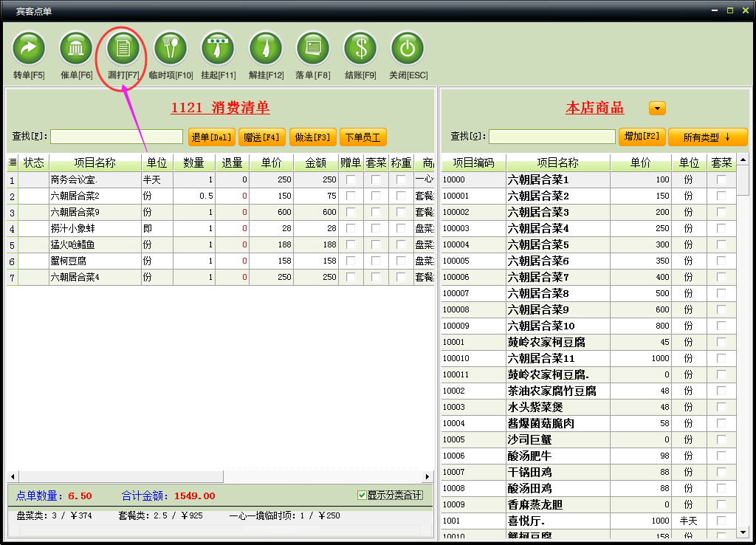Screen dimensions: 756x545
Task: Expand dropdown arrow beside 本店商品 title
Action: click(657, 109)
